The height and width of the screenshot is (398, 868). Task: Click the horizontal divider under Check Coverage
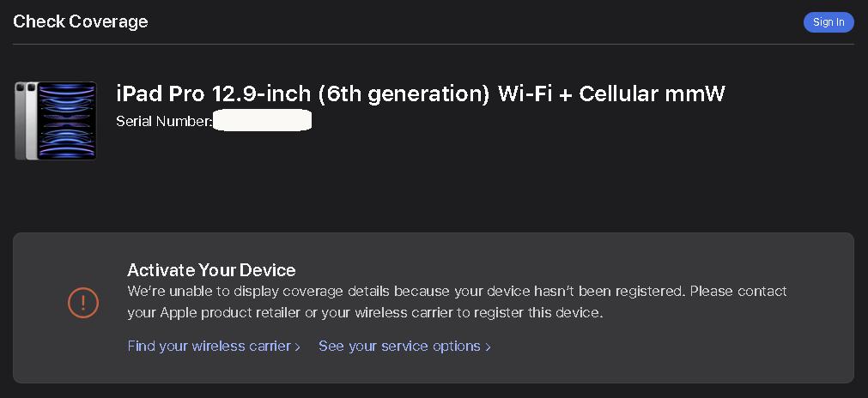coord(434,45)
